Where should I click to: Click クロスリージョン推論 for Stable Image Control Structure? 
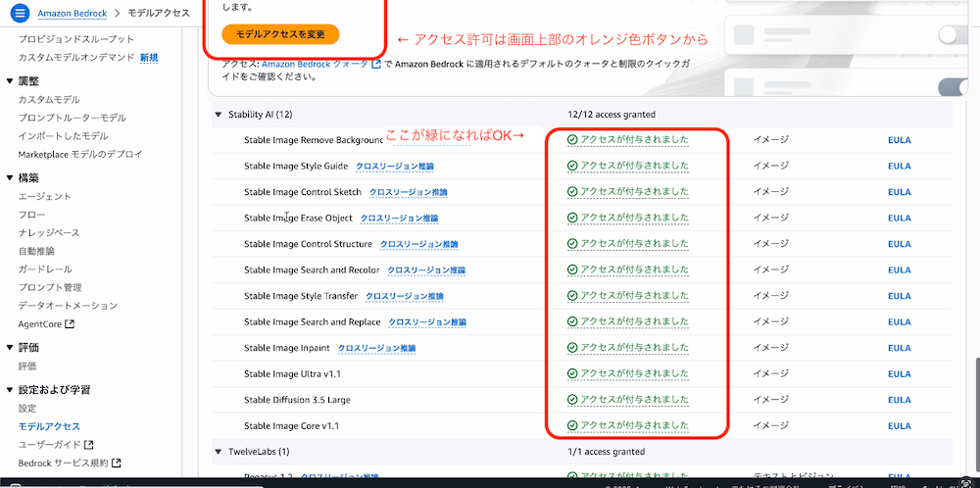[419, 244]
